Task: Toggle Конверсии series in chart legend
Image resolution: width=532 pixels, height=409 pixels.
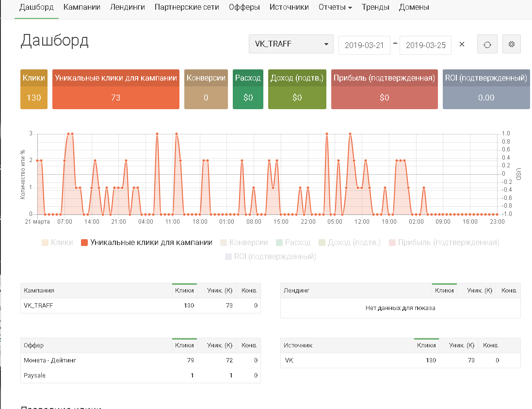Action: click(244, 242)
